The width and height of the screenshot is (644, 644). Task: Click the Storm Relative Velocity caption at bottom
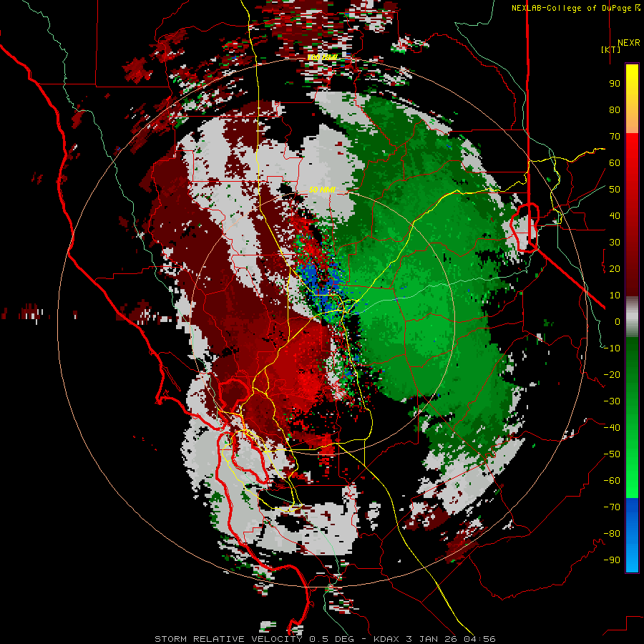325,639
